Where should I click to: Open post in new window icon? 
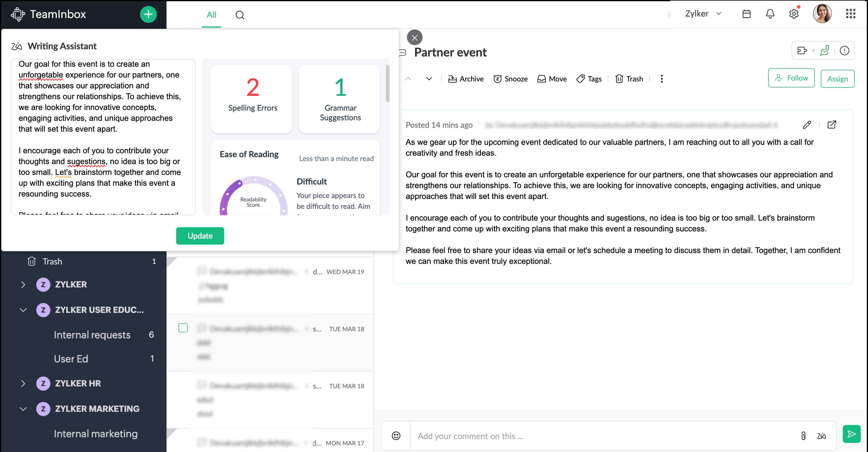[x=832, y=125]
